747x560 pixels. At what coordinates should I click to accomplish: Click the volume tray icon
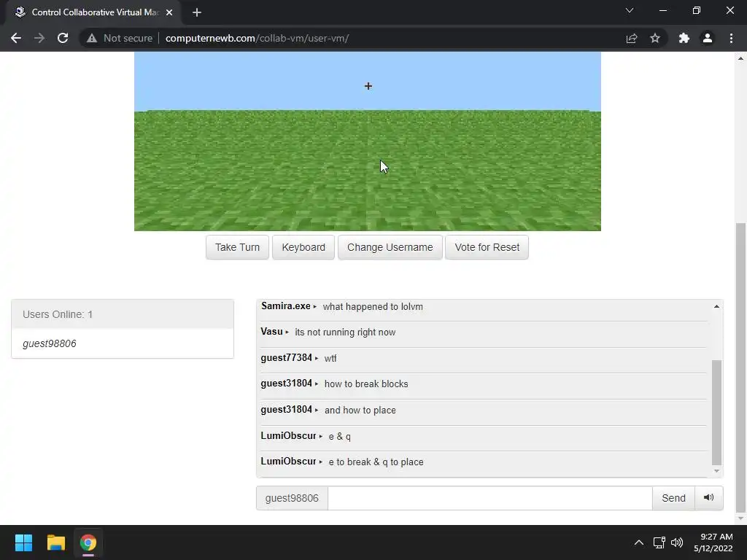[677, 542]
